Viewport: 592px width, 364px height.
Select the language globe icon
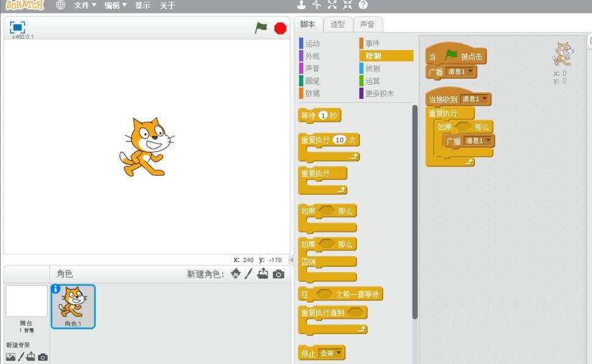(x=60, y=5)
